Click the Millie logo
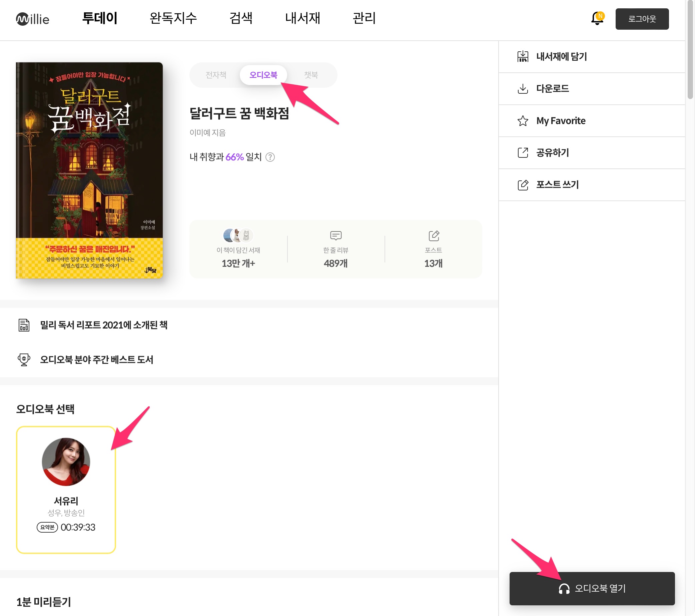 pyautogui.click(x=33, y=19)
